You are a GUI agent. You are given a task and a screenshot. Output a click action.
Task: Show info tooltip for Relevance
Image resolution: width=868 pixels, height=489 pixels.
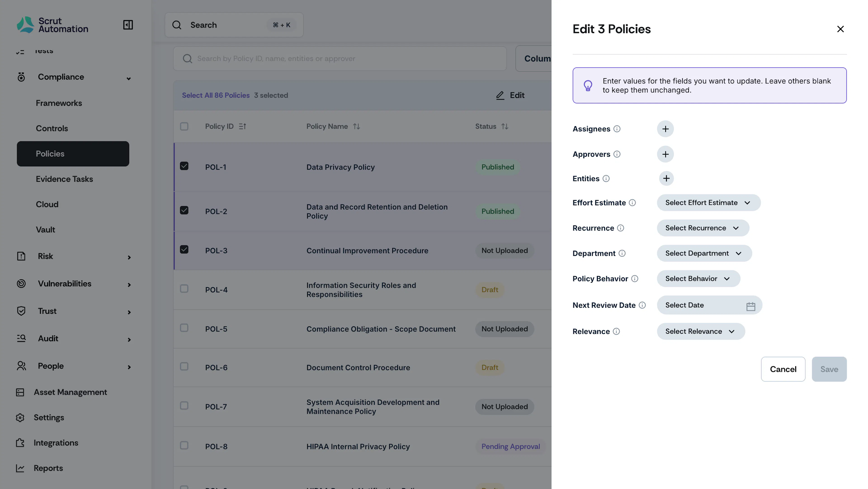coord(616,331)
